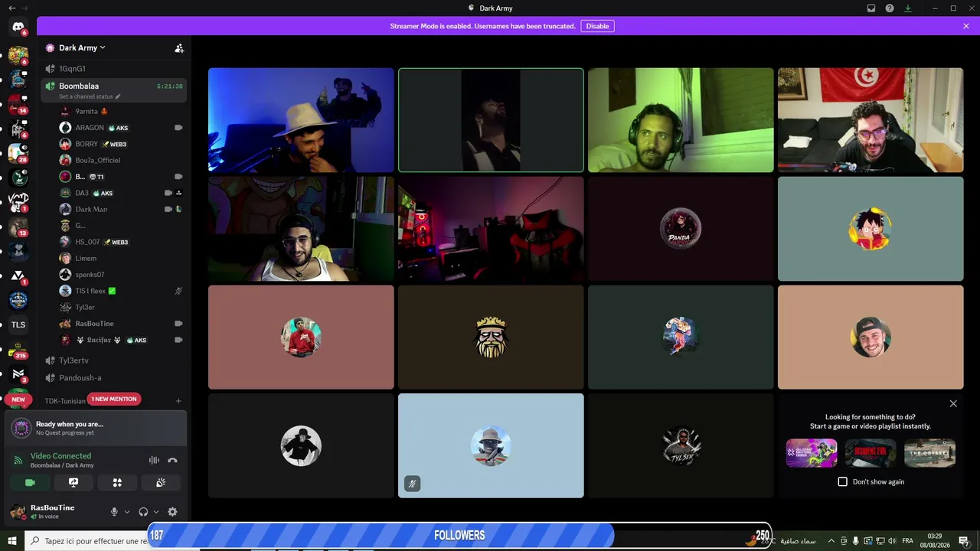Focus the crowned bearded king avatar tile

[x=491, y=337]
